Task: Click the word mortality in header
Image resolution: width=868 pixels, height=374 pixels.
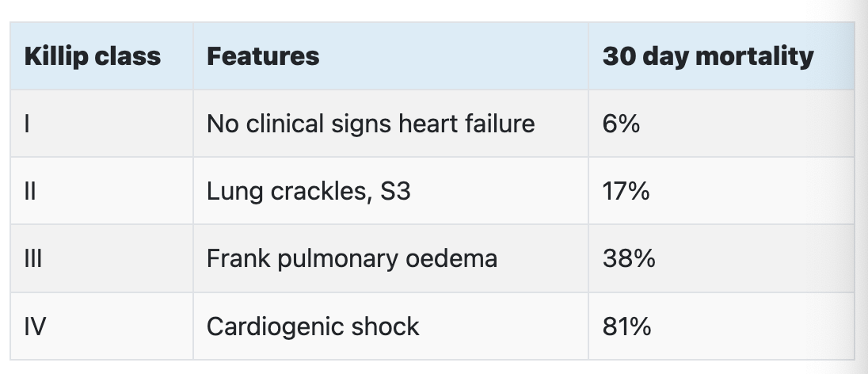Action: tap(755, 57)
